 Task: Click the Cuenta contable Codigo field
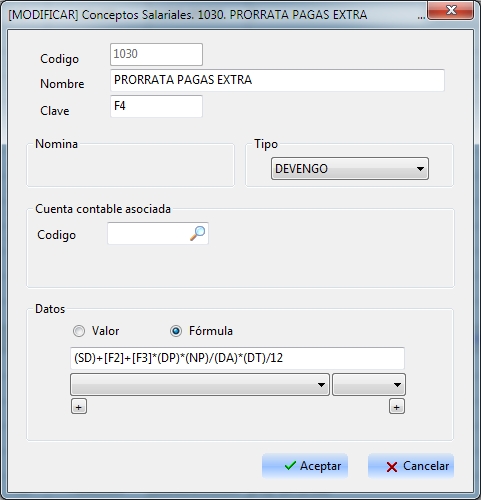tap(158, 233)
